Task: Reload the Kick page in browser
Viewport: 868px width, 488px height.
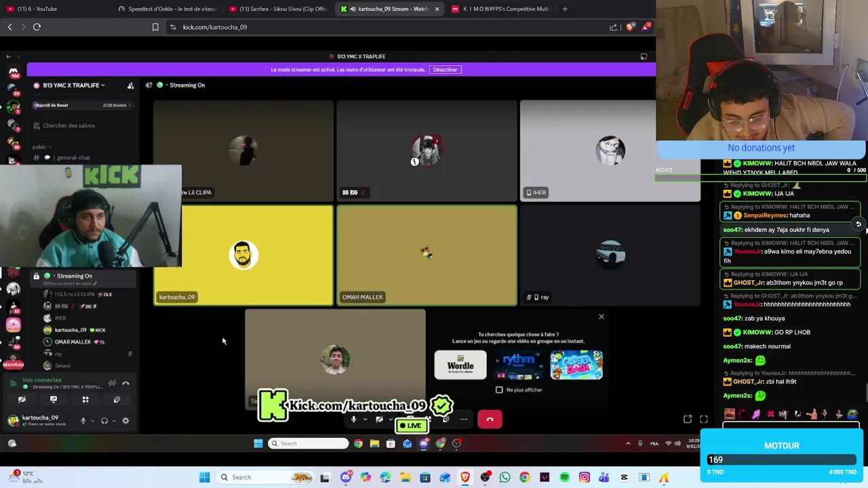Action: pos(37,27)
